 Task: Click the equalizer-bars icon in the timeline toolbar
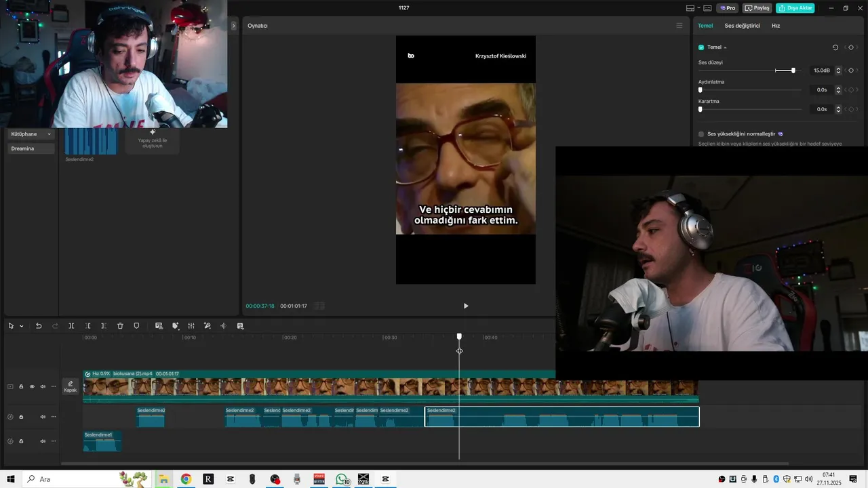pos(191,326)
